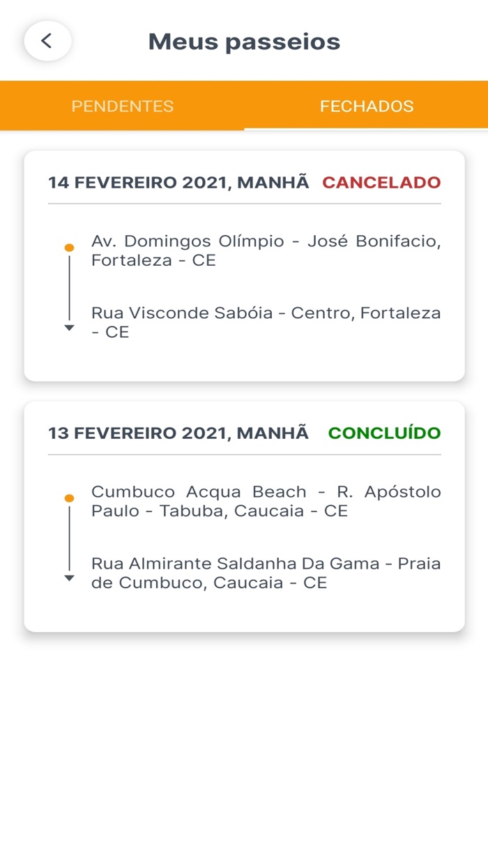Click the Rua Visconde Sabóia destination address

tap(266, 322)
